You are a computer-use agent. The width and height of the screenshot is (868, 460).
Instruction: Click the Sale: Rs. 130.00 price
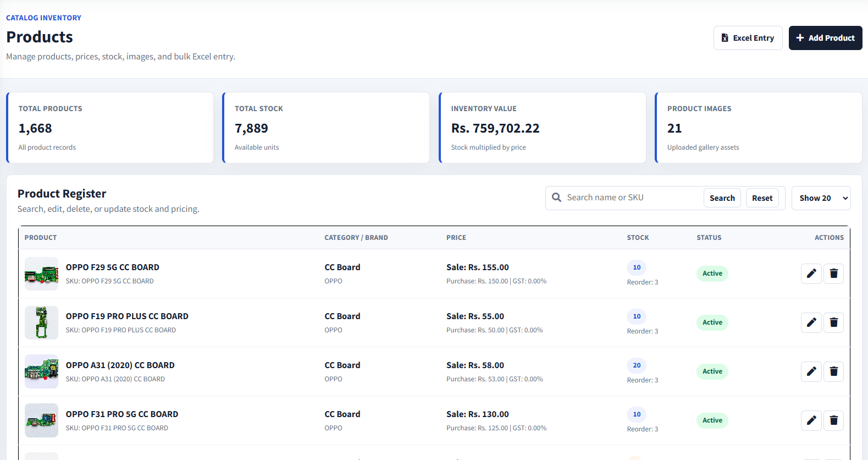coord(478,414)
